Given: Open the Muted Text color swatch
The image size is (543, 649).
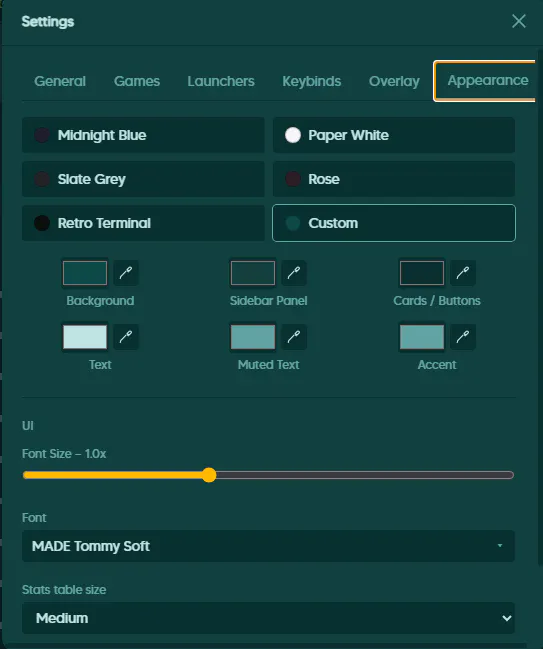Looking at the screenshot, I should (253, 337).
